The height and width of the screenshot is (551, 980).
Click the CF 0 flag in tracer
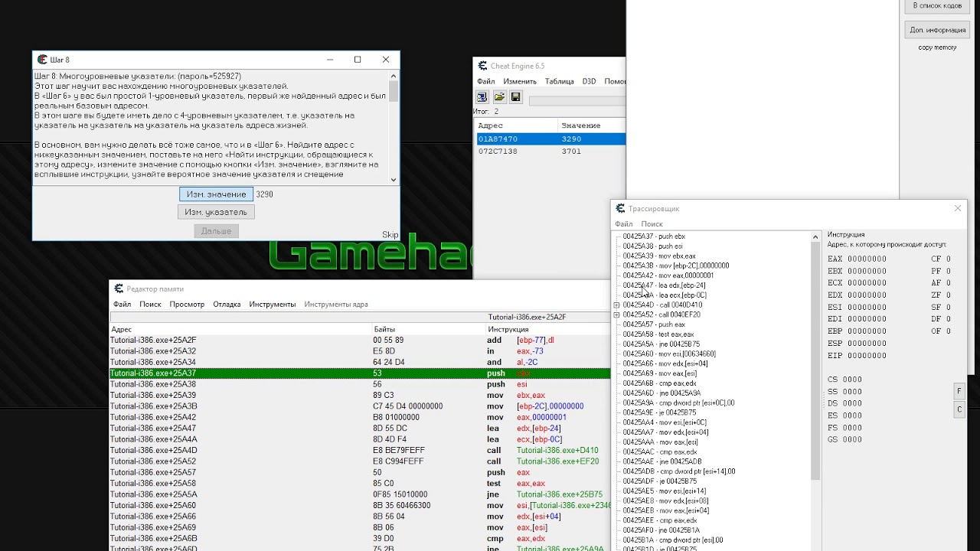click(x=941, y=259)
